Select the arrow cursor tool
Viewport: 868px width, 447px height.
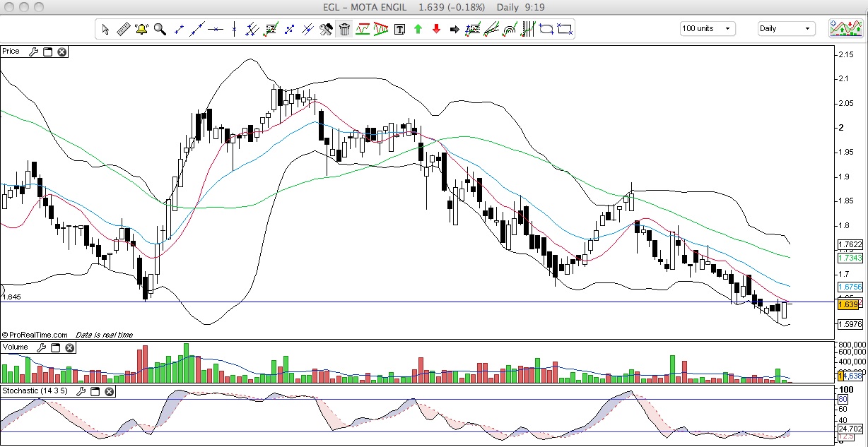[105, 29]
